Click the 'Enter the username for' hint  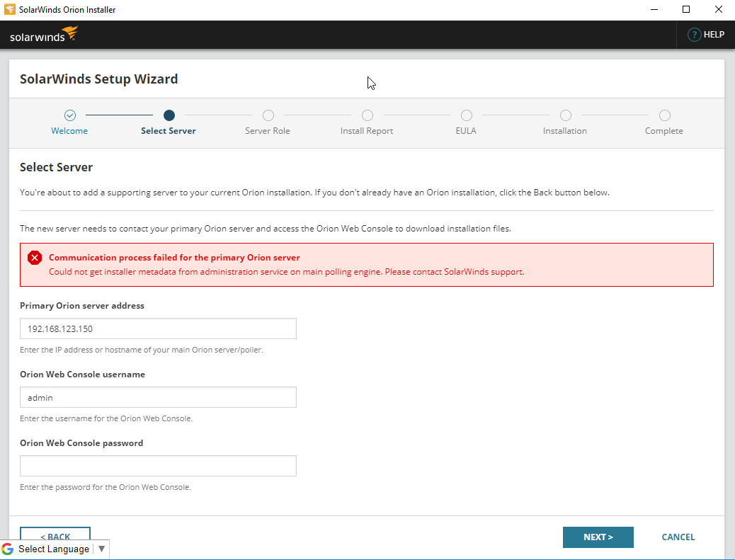point(106,418)
